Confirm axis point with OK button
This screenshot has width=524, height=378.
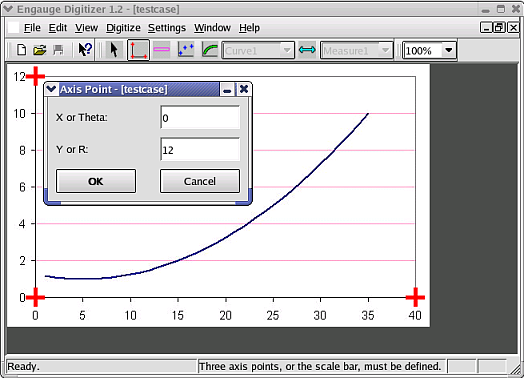(x=96, y=181)
